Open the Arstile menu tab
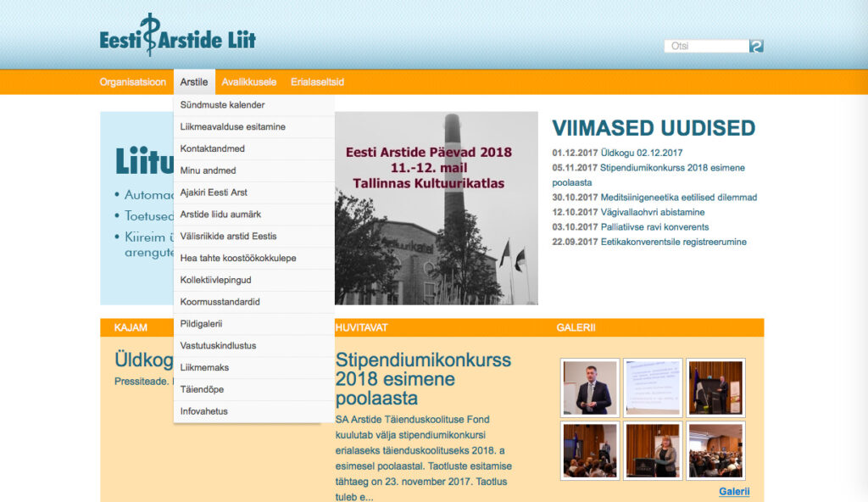The image size is (868, 502). click(x=194, y=82)
